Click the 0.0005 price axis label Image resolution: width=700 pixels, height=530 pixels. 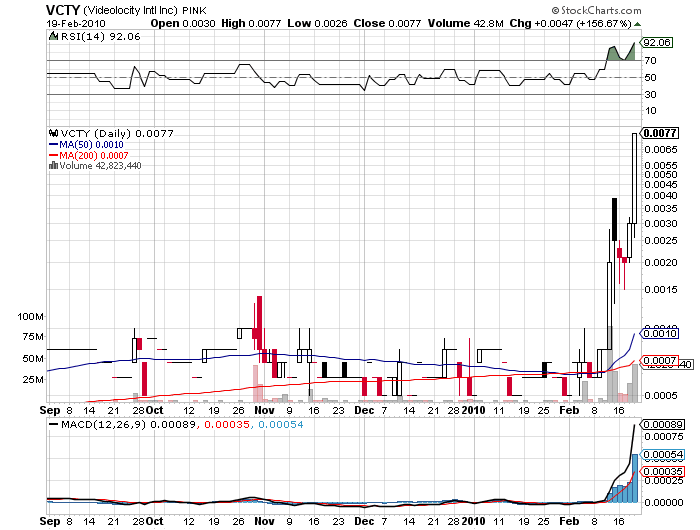pos(661,395)
